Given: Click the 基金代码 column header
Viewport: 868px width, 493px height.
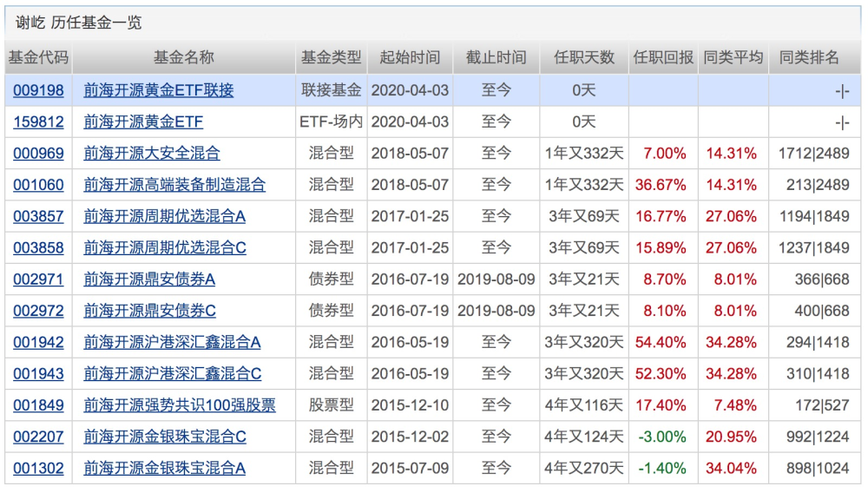Looking at the screenshot, I should [38, 57].
